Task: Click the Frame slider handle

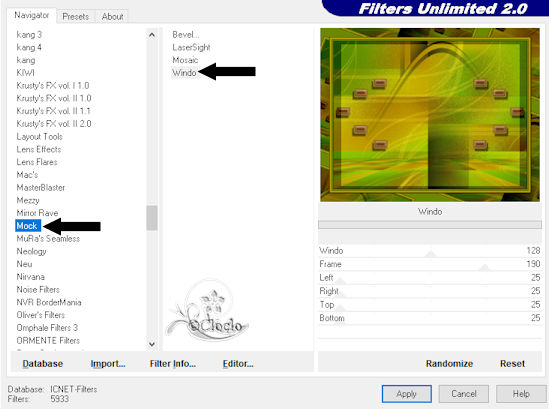Action: point(485,268)
